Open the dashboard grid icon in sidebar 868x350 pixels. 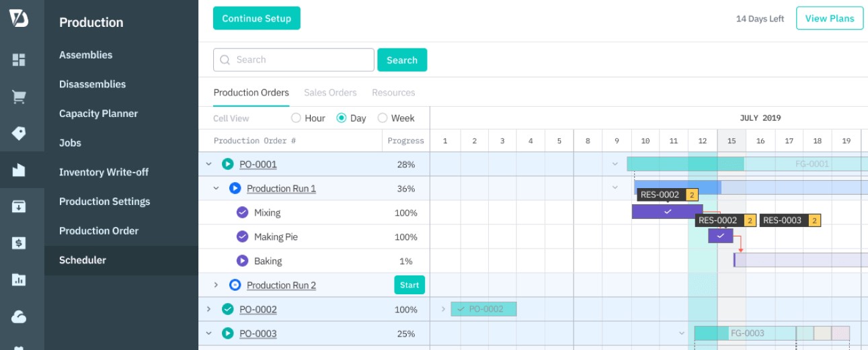point(19,60)
